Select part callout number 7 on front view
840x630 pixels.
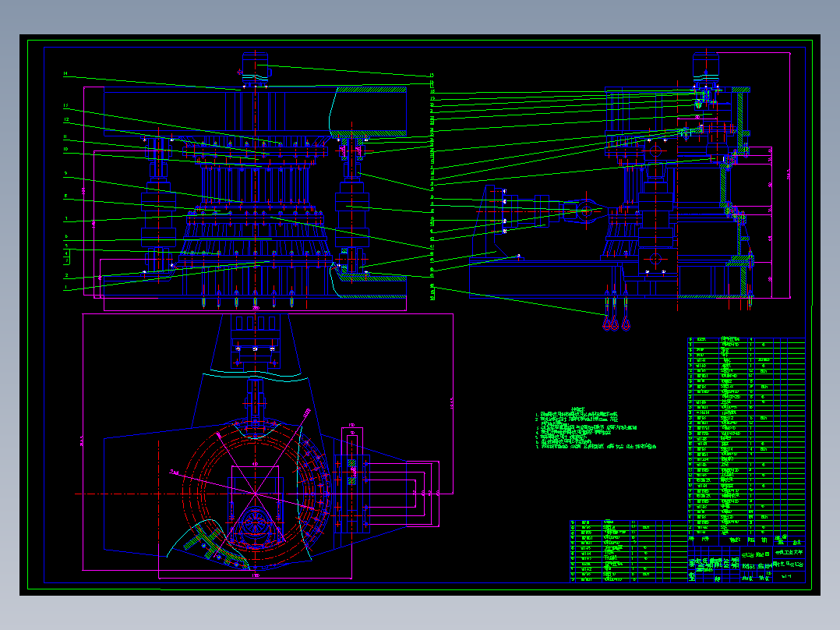coord(66,218)
